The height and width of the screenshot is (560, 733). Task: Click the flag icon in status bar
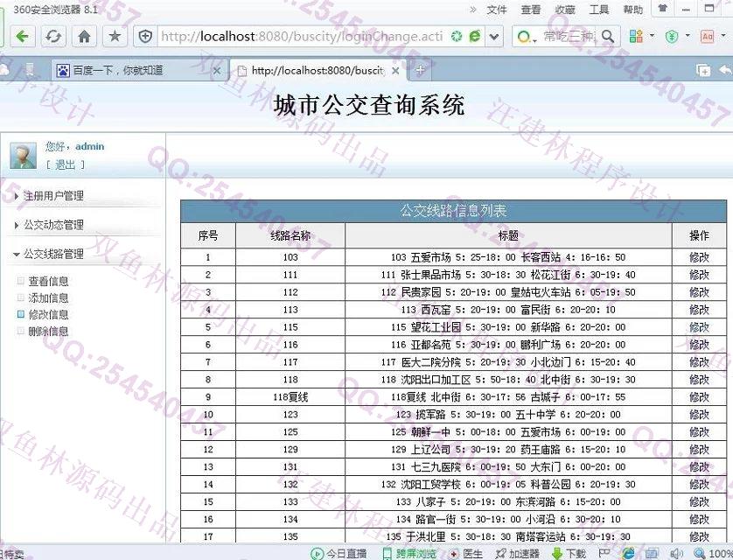coord(604,554)
